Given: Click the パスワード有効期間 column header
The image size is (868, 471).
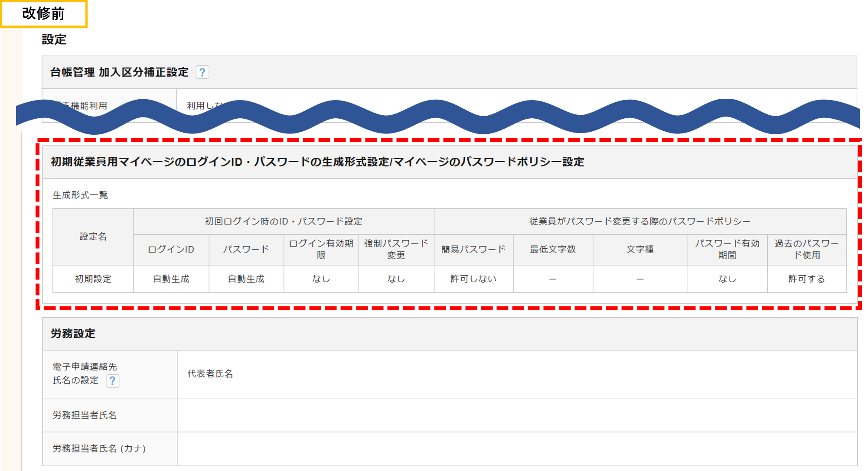Looking at the screenshot, I should pos(727,249).
